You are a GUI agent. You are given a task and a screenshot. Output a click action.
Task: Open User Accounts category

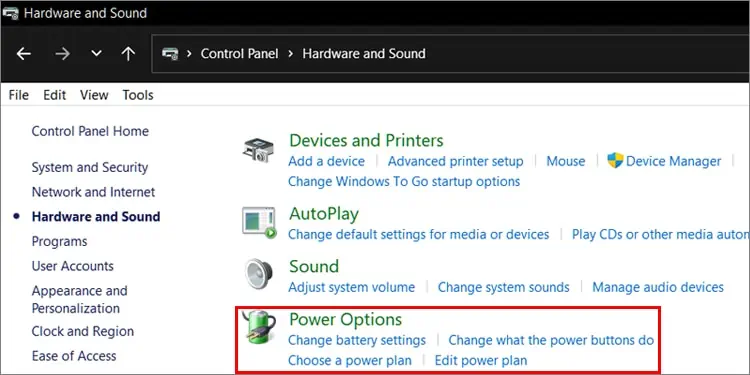click(73, 266)
